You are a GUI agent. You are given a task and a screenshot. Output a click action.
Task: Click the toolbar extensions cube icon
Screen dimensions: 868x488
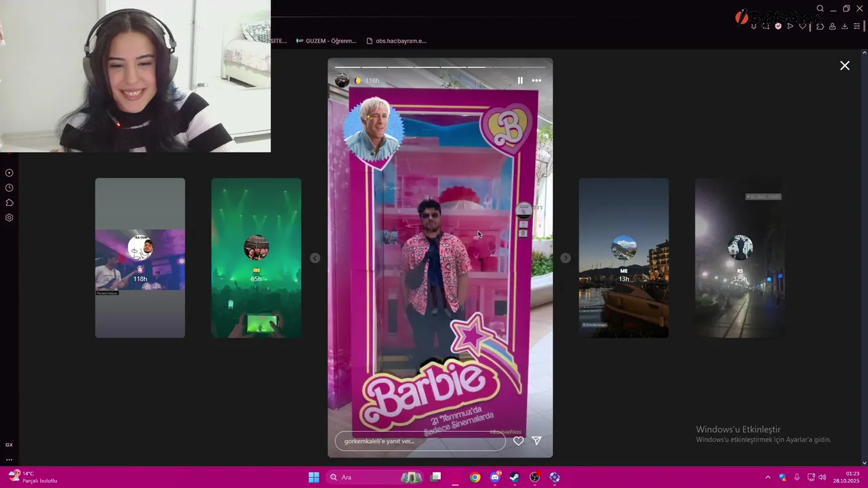click(820, 26)
